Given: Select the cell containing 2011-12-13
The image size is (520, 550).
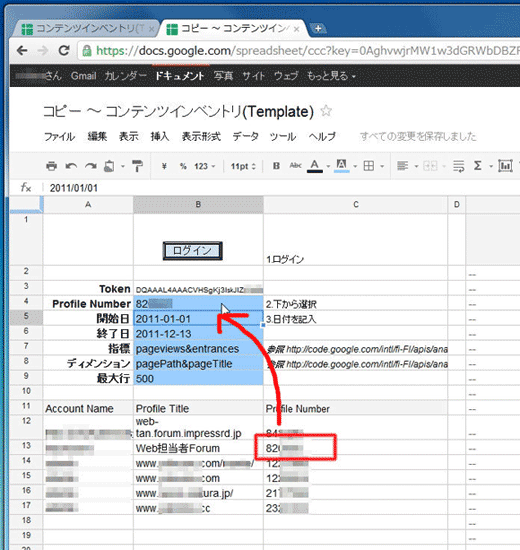Looking at the screenshot, I should 198,334.
